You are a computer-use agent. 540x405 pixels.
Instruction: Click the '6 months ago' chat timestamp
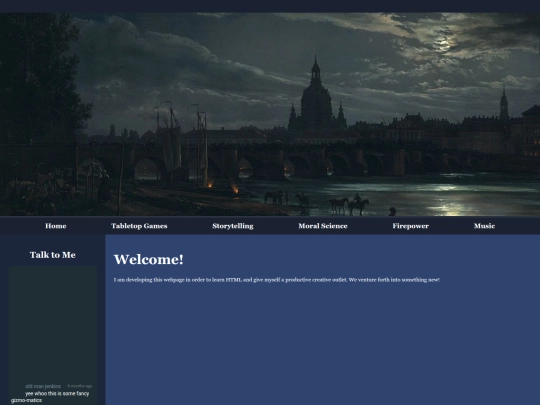80,386
